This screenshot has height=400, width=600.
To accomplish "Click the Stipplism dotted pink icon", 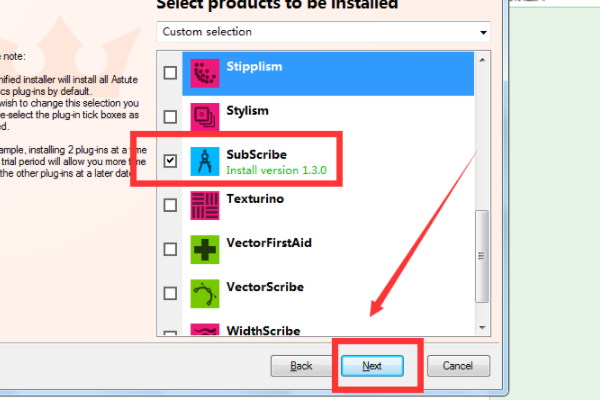I will [x=205, y=73].
